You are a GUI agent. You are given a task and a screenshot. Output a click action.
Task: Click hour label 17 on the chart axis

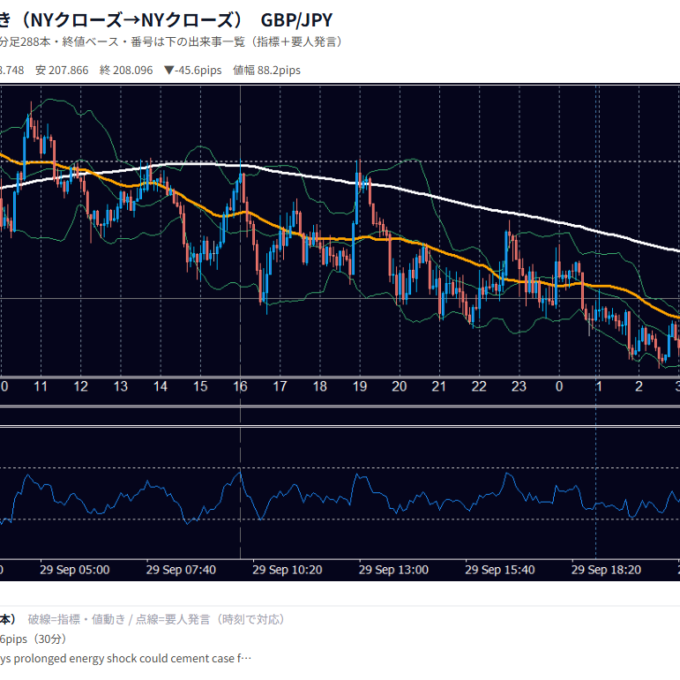(x=280, y=386)
